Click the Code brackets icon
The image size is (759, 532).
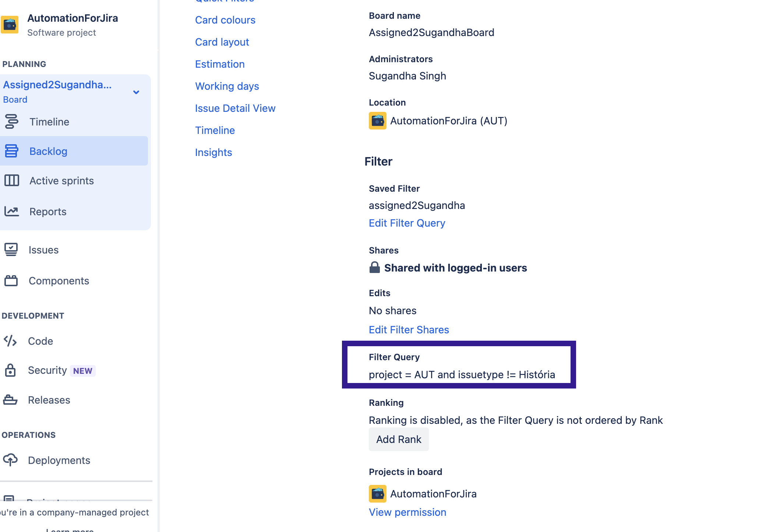(x=10, y=341)
